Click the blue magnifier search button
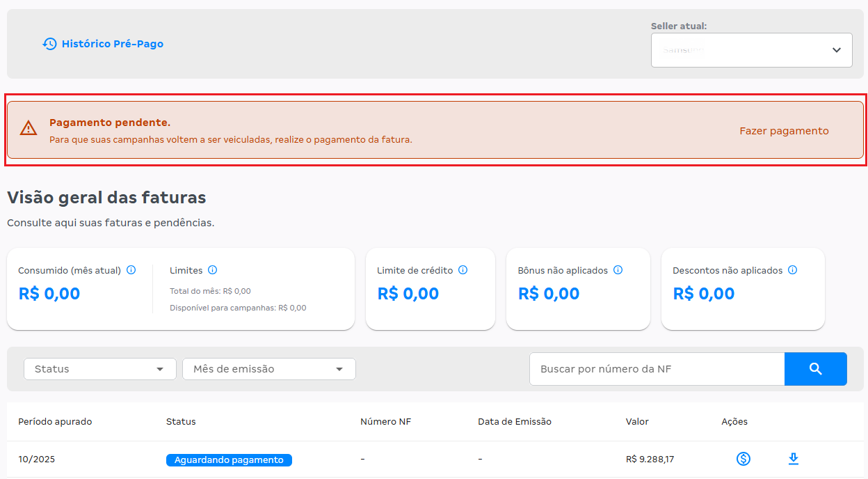The height and width of the screenshot is (479, 868). point(815,369)
